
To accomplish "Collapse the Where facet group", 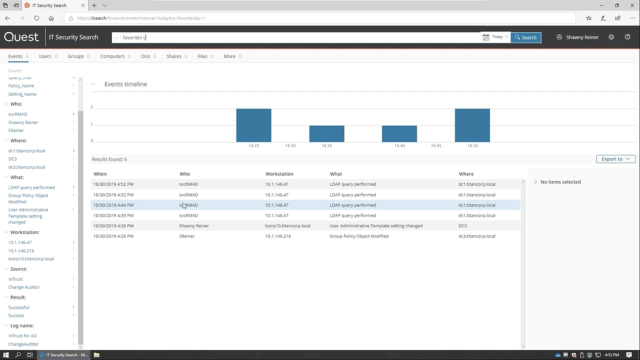I will (7, 140).
